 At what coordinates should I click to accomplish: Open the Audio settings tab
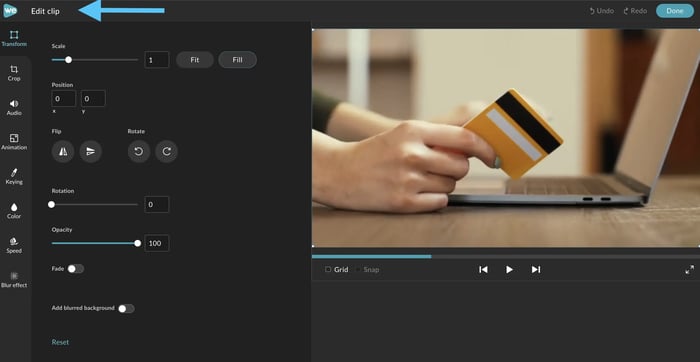tap(14, 108)
